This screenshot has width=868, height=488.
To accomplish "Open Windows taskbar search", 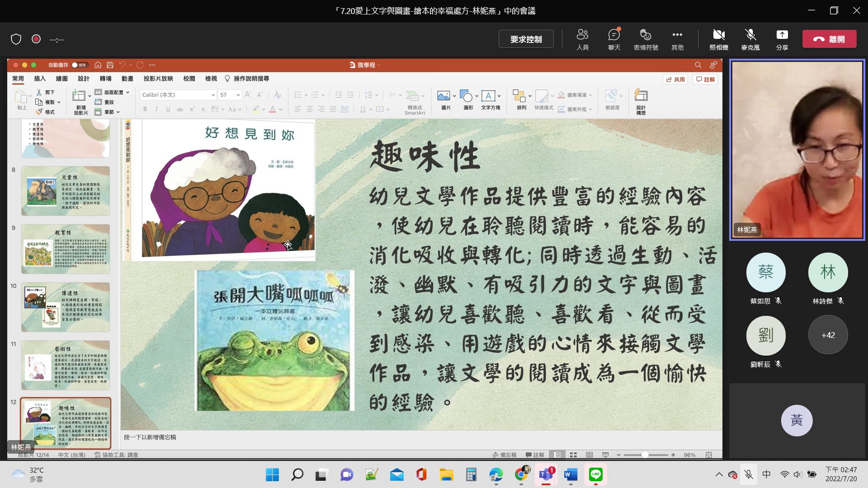I will click(x=297, y=474).
